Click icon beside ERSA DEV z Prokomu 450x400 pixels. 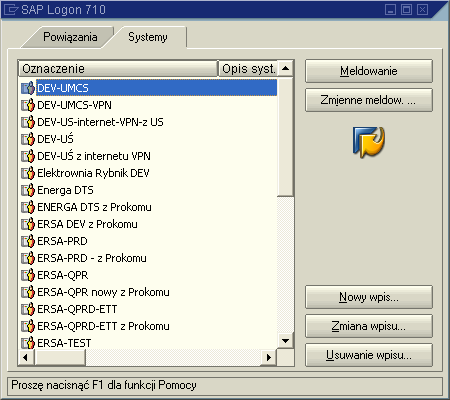[x=28, y=224]
